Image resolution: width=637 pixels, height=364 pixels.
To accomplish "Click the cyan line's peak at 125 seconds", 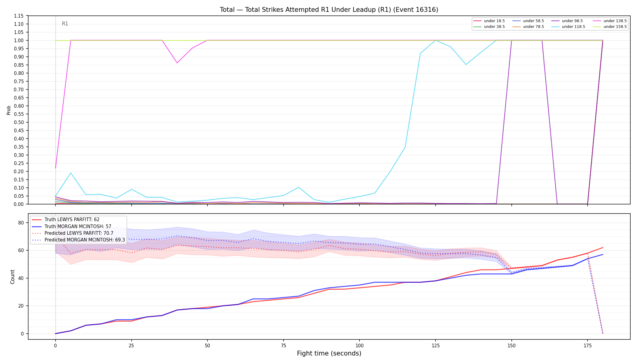I will click(x=436, y=40).
